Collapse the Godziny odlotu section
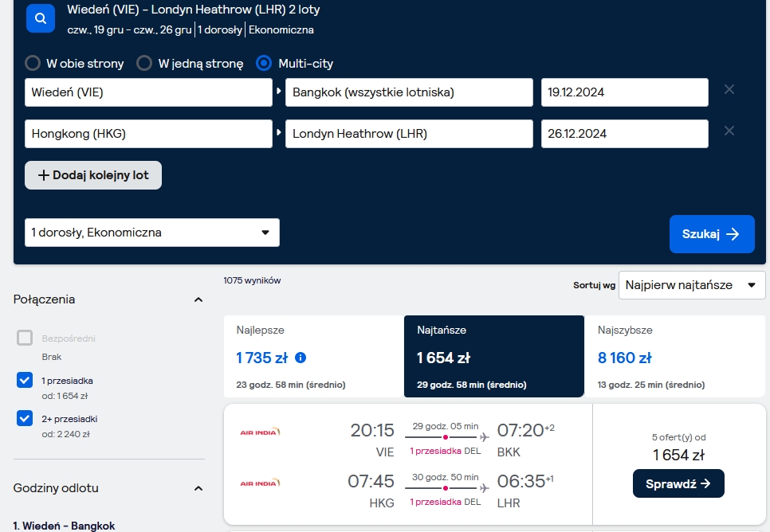Viewport: 770px width, 532px height. pos(198,488)
